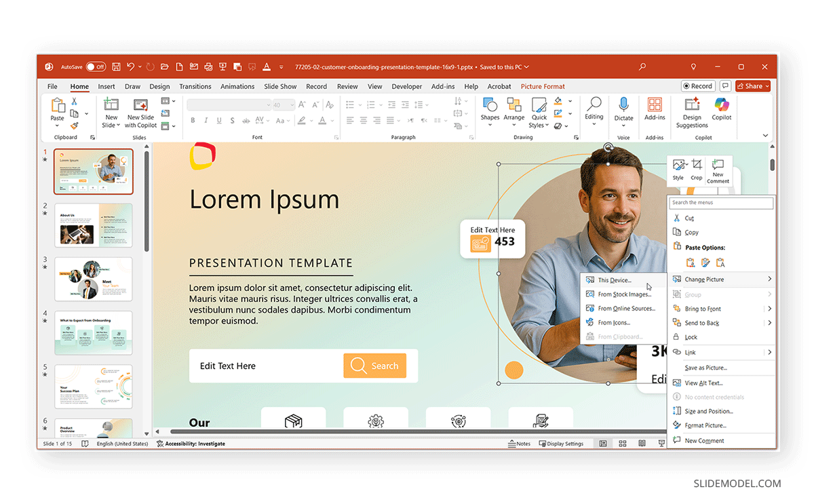Expand the Share button dropdown

767,86
